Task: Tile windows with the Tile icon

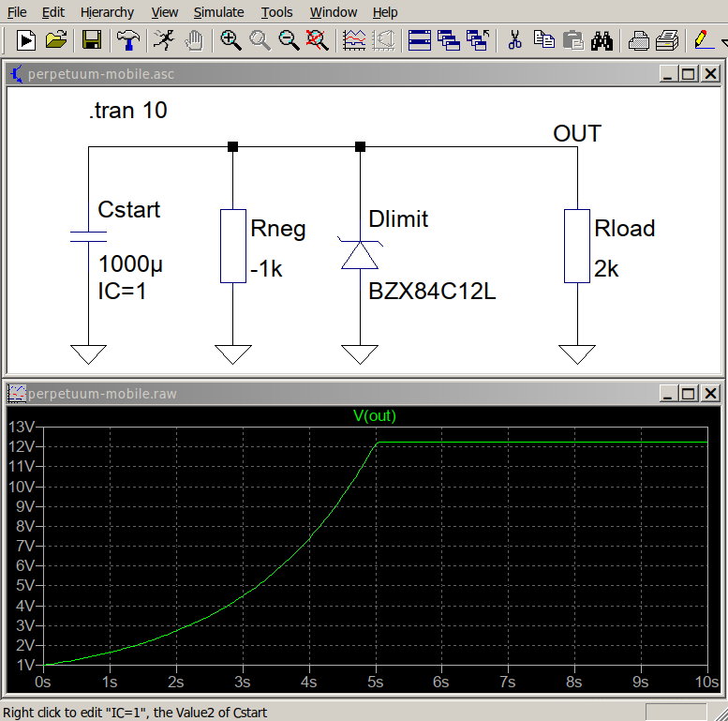Action: click(419, 40)
